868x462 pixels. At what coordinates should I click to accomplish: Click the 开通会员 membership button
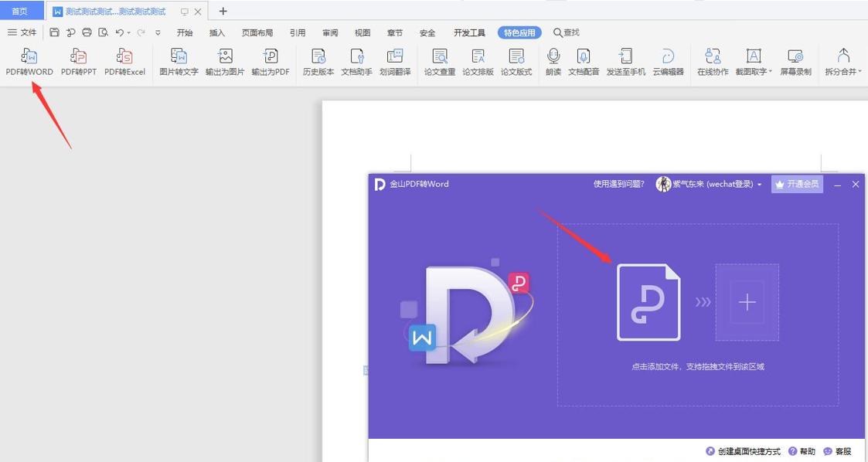797,184
